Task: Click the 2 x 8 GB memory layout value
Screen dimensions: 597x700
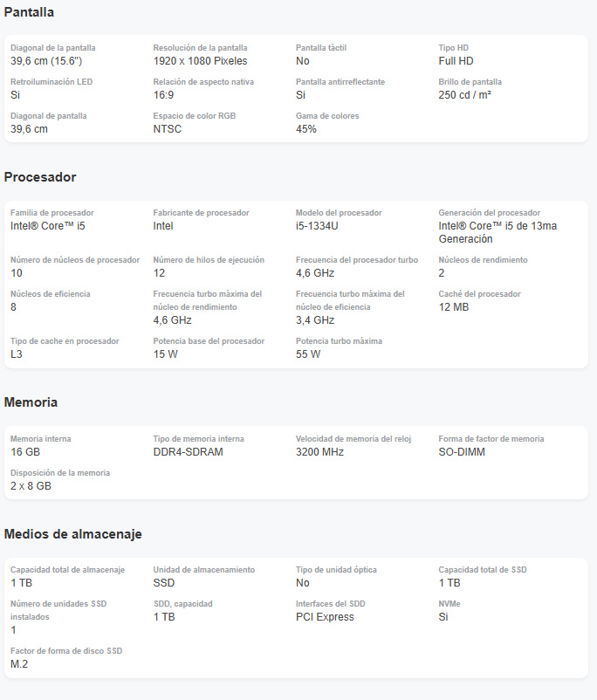Action: coord(31,485)
